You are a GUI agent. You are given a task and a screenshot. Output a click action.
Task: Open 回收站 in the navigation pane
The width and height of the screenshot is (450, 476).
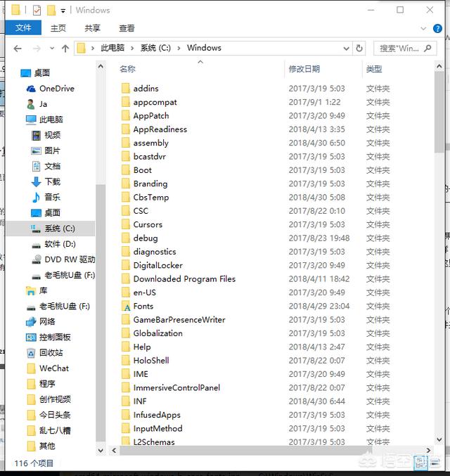click(x=44, y=353)
